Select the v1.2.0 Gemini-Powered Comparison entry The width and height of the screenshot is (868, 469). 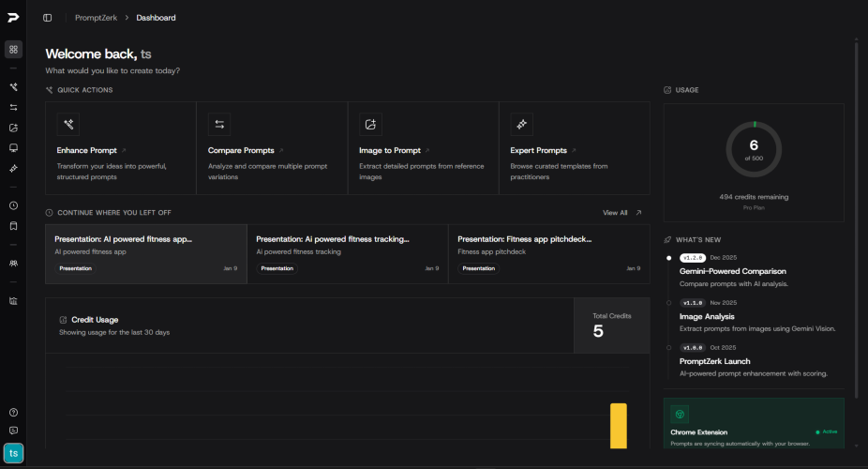732,271
